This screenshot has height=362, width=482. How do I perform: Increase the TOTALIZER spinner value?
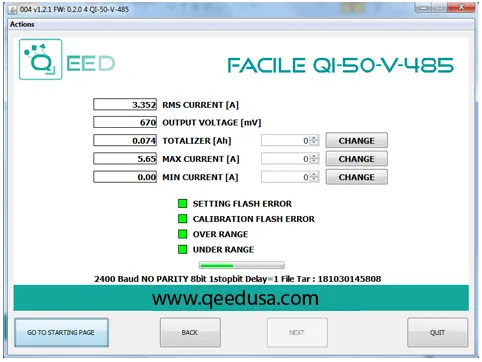pyautogui.click(x=314, y=138)
